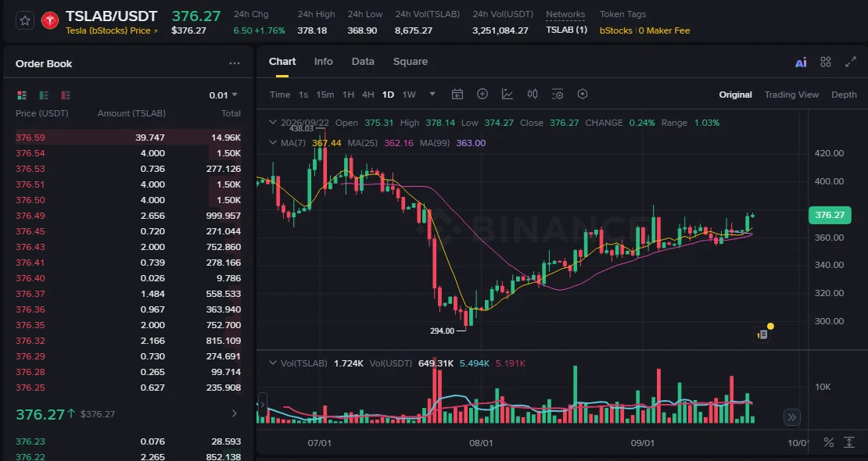The image size is (868, 461).
Task: Toggle auto-fit vertical scale icon
Action: [x=849, y=442]
